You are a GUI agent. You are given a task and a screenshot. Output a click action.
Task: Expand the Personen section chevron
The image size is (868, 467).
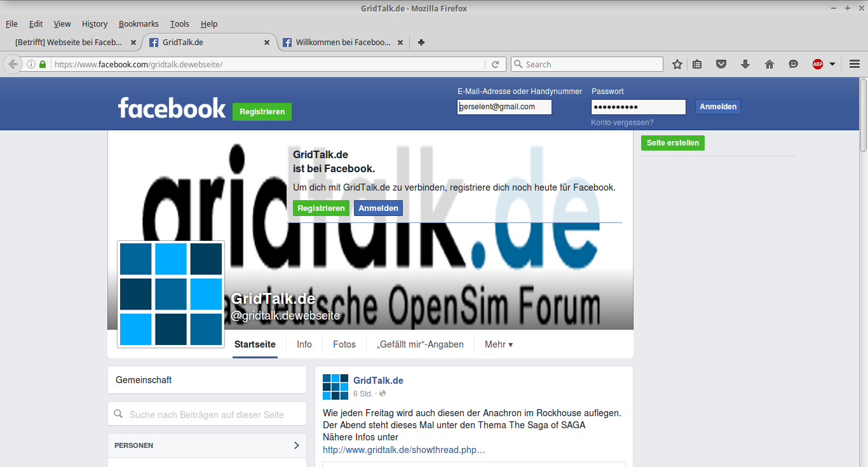tap(296, 445)
